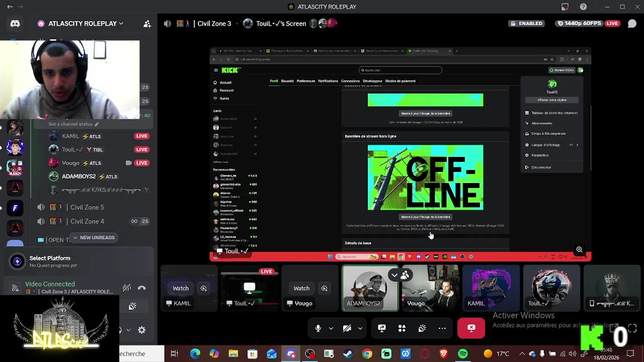Mute the stream volume speaker icon at top
The height and width of the screenshot is (362, 644).
point(168,24)
